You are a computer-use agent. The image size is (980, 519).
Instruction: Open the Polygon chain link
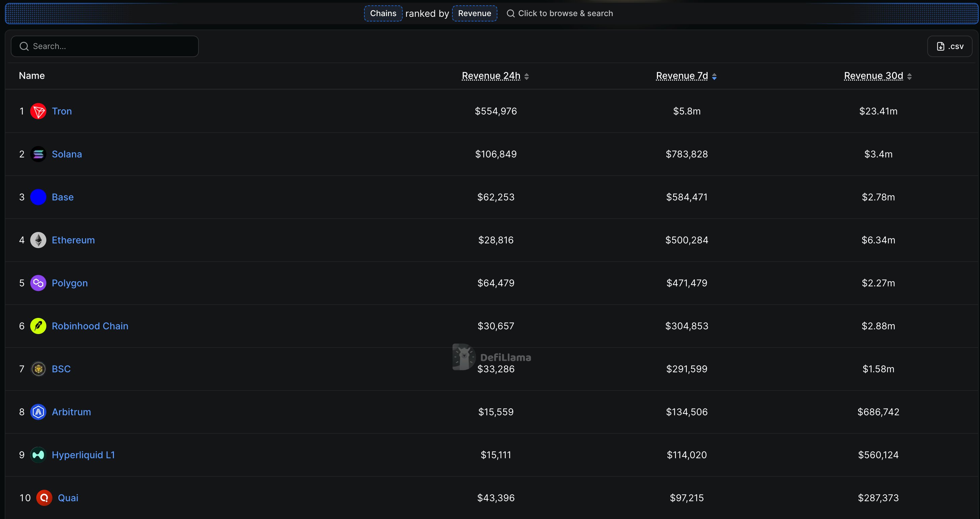(70, 283)
